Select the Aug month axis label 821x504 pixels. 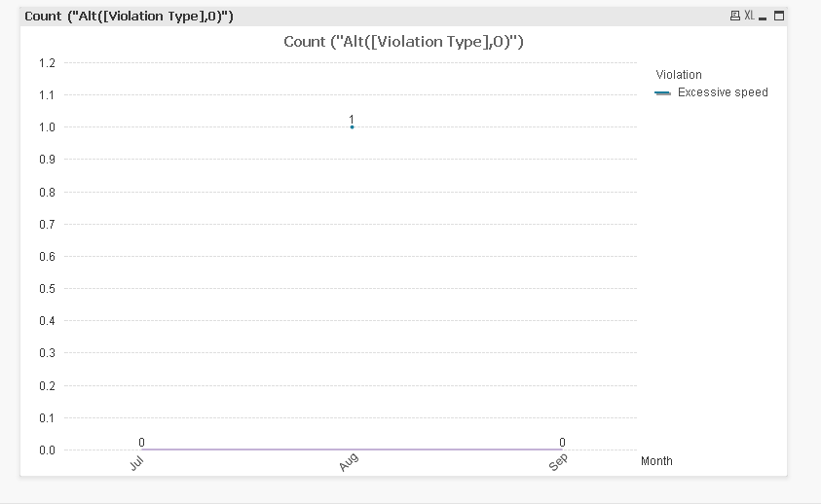[x=349, y=462]
